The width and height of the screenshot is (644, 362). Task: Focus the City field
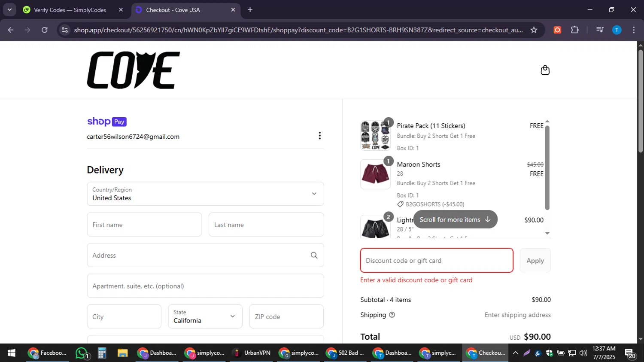124,316
